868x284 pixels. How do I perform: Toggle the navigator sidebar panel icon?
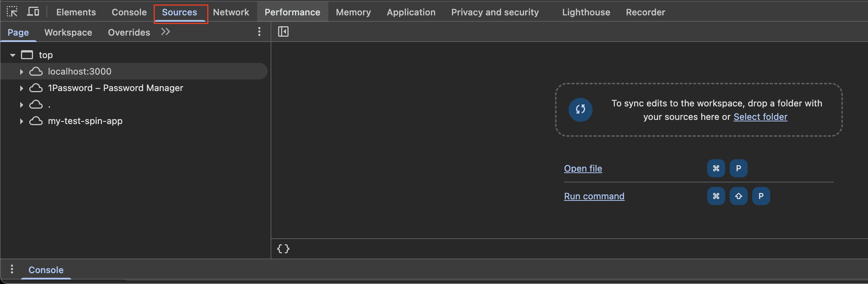[283, 32]
